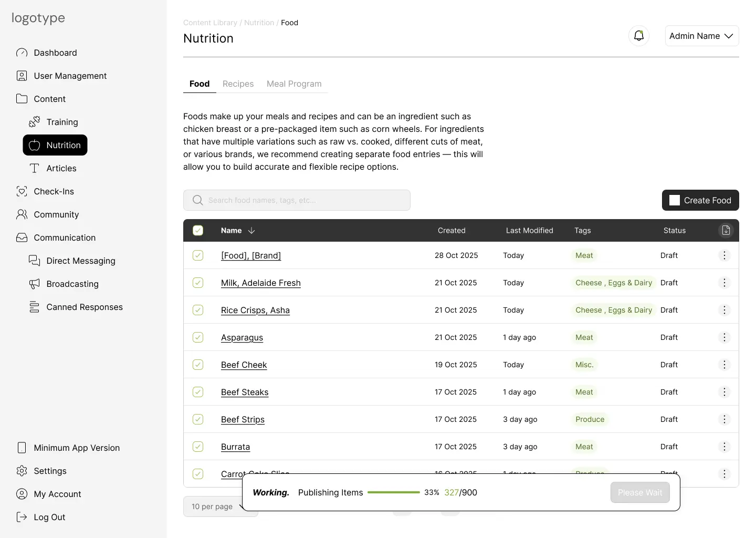Click the Nutrition apple icon

tap(34, 145)
